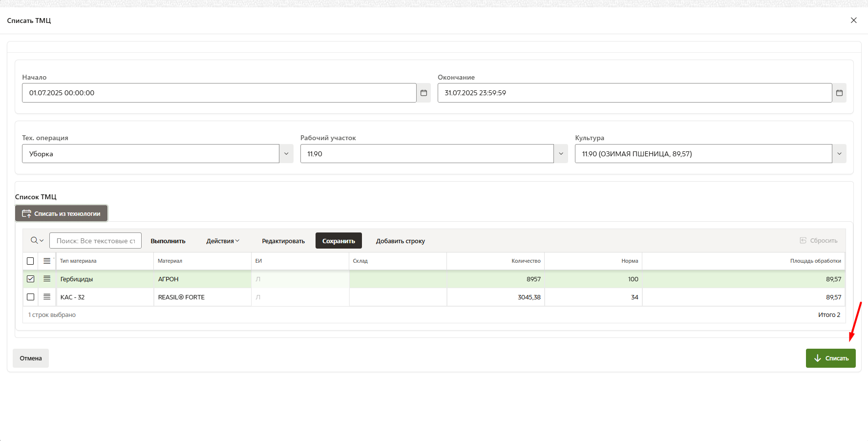868x441 pixels.
Task: Open row menu for Гербициды row
Action: point(47,279)
